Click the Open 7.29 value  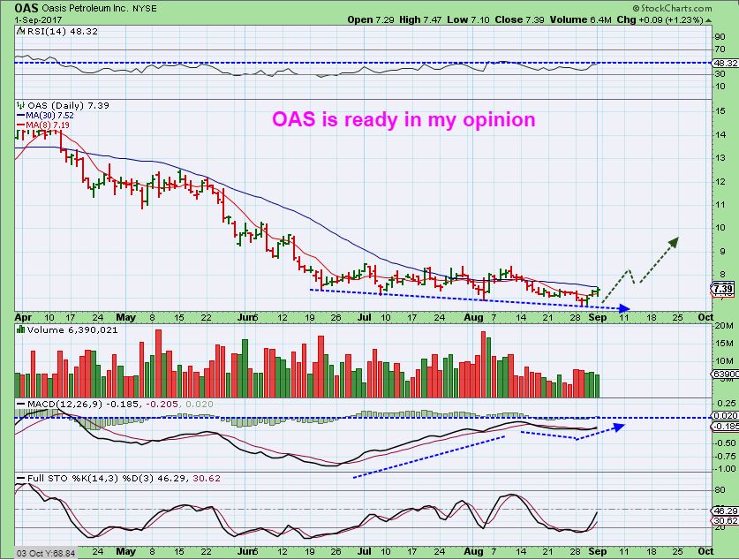click(371, 19)
